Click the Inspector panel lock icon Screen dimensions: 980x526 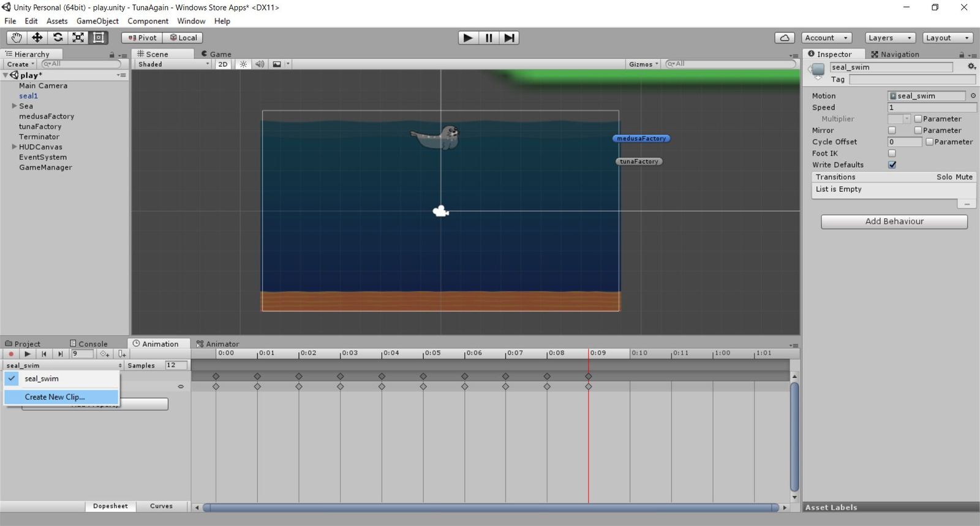(962, 55)
